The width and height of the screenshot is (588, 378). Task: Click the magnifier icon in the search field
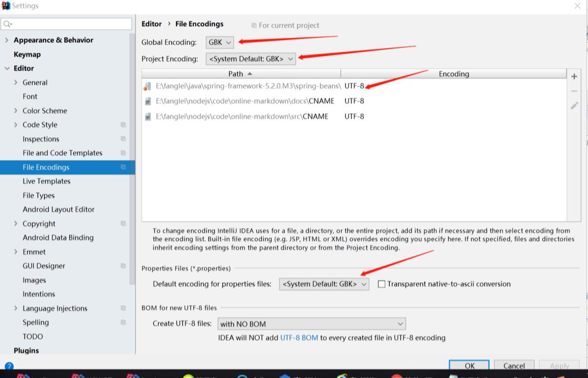7,24
